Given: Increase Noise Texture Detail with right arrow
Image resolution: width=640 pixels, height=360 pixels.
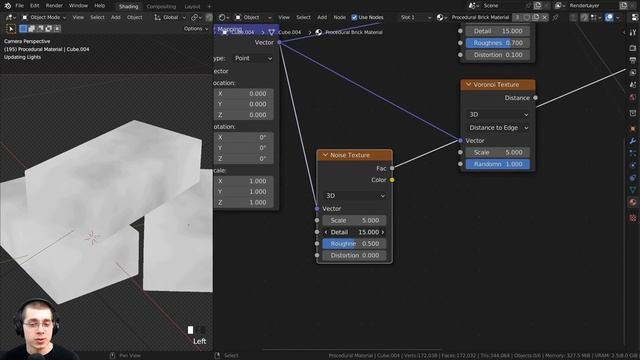Looking at the screenshot, I should click(383, 232).
